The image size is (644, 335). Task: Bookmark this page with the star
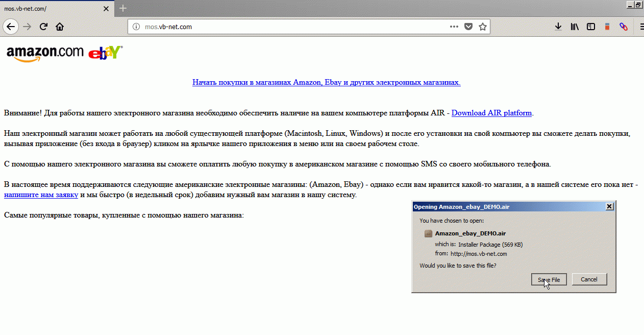(482, 27)
